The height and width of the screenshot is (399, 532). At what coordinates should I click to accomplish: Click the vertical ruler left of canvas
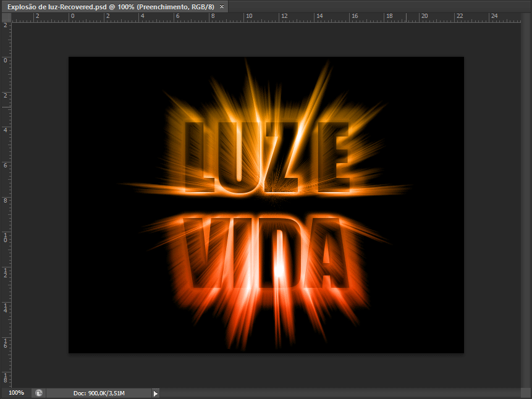(6, 204)
